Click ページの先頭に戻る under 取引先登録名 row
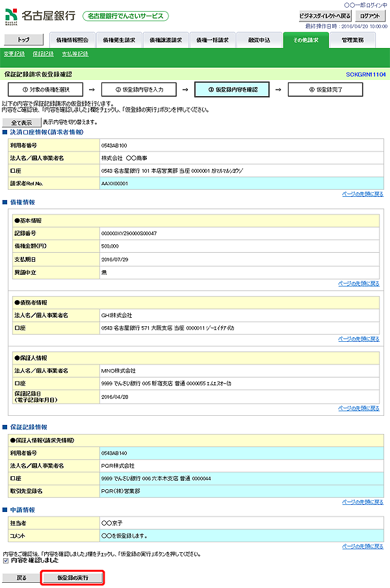Viewport: 390px width, 588px height. pyautogui.click(x=363, y=502)
